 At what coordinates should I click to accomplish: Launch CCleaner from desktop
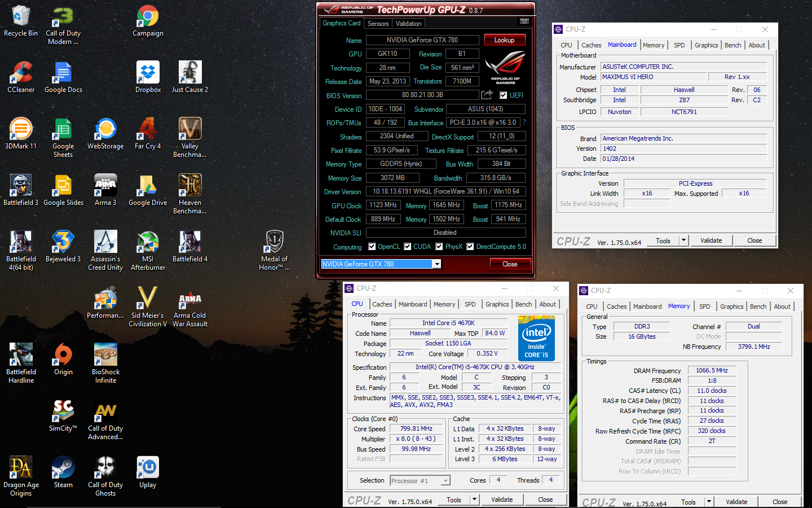click(x=21, y=78)
